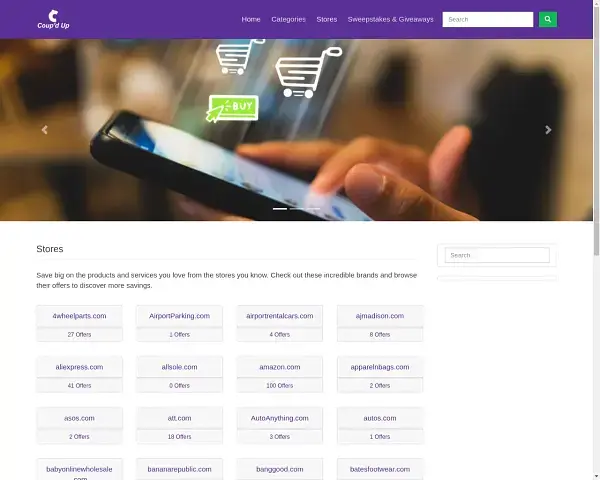Image resolution: width=600 pixels, height=480 pixels.
Task: Open the 4wheelparts.com store
Action: pyautogui.click(x=79, y=316)
